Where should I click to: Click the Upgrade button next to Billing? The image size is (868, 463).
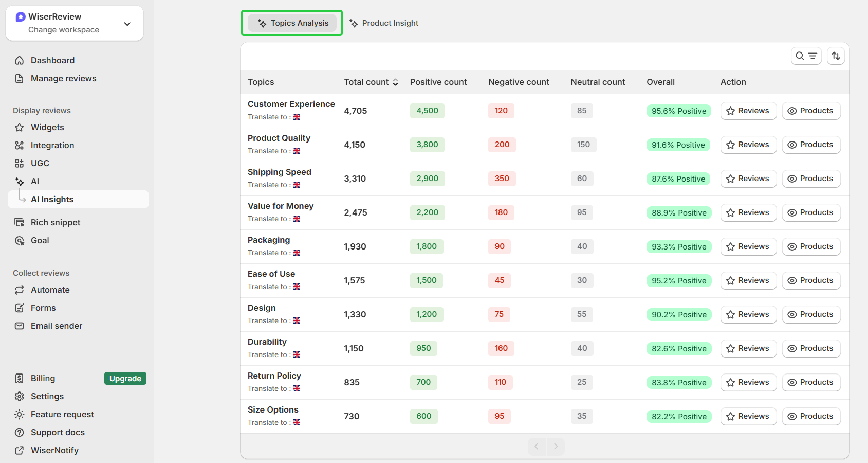pyautogui.click(x=125, y=378)
